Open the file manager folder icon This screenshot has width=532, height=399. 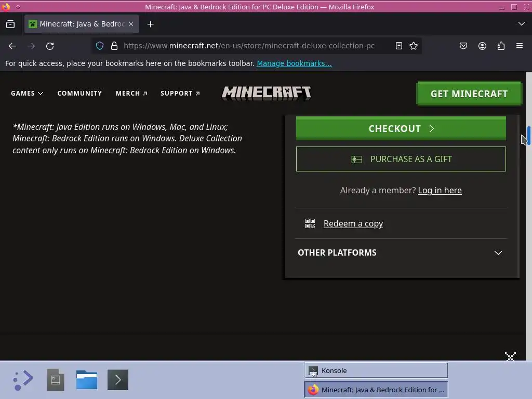click(87, 380)
